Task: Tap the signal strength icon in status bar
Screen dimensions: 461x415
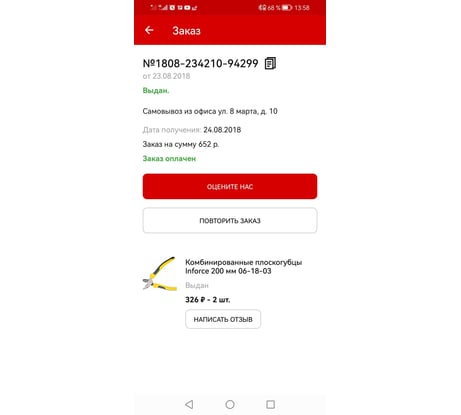Action: [x=163, y=7]
